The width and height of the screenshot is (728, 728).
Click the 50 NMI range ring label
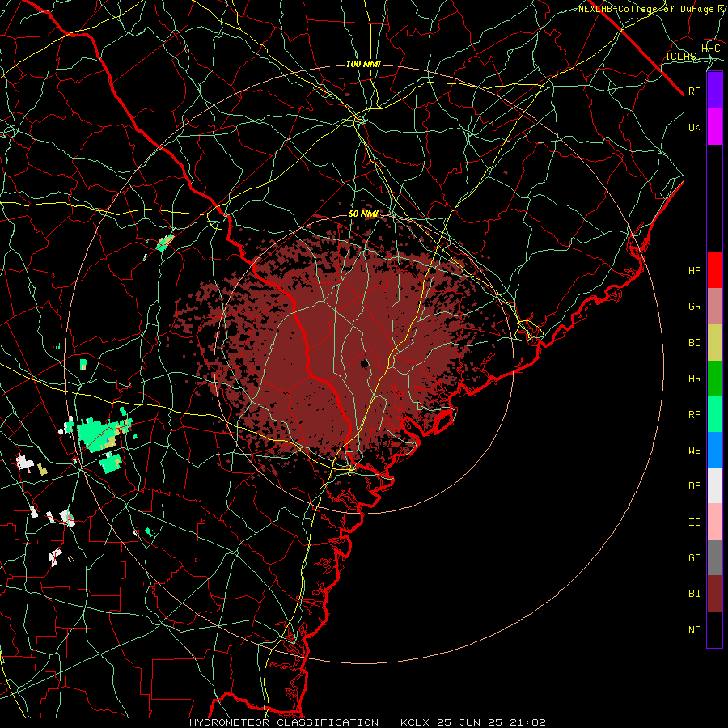pyautogui.click(x=363, y=214)
